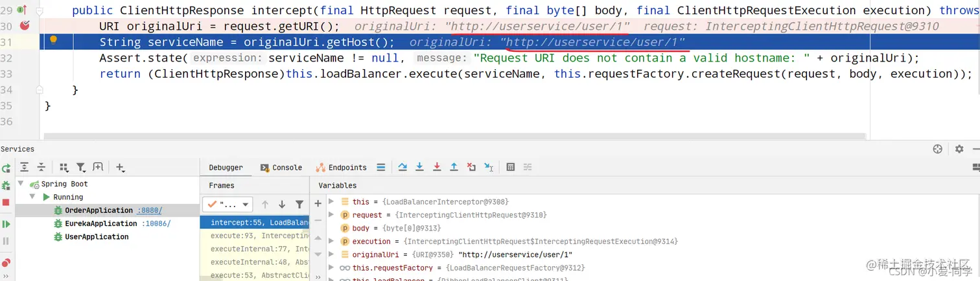
Task: Click Show Execution Point lines icon
Action: coord(381,167)
